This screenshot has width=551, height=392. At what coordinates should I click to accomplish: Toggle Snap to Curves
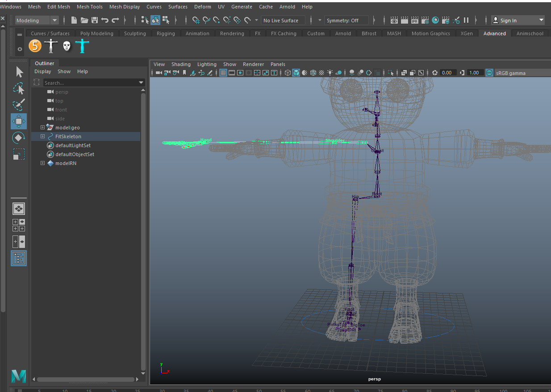coord(206,20)
